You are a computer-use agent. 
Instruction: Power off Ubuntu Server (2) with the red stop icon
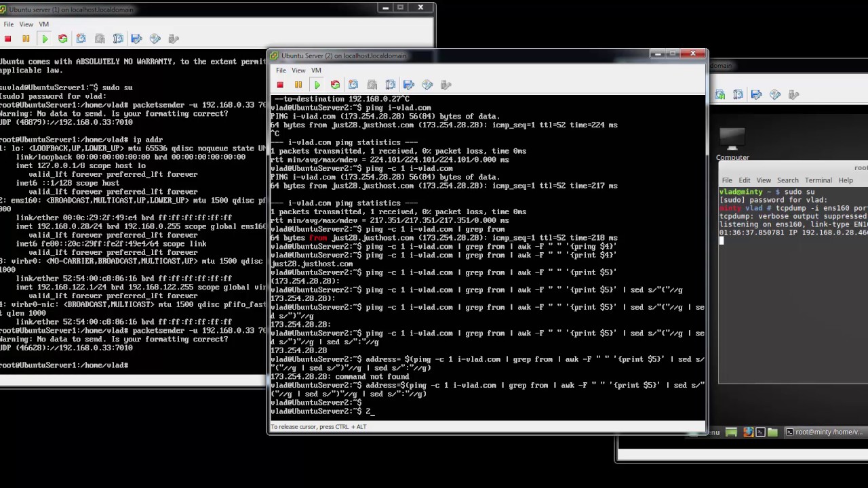[x=280, y=85]
